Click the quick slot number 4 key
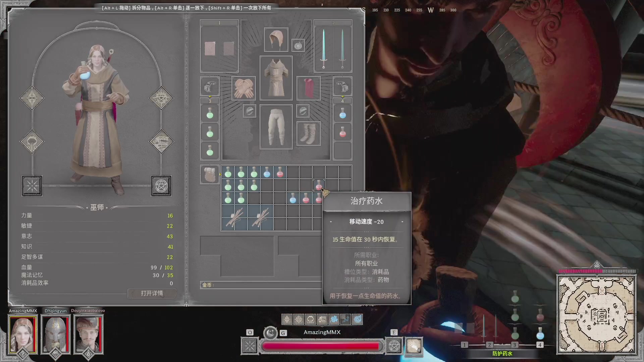The height and width of the screenshot is (362, 644). 540,345
